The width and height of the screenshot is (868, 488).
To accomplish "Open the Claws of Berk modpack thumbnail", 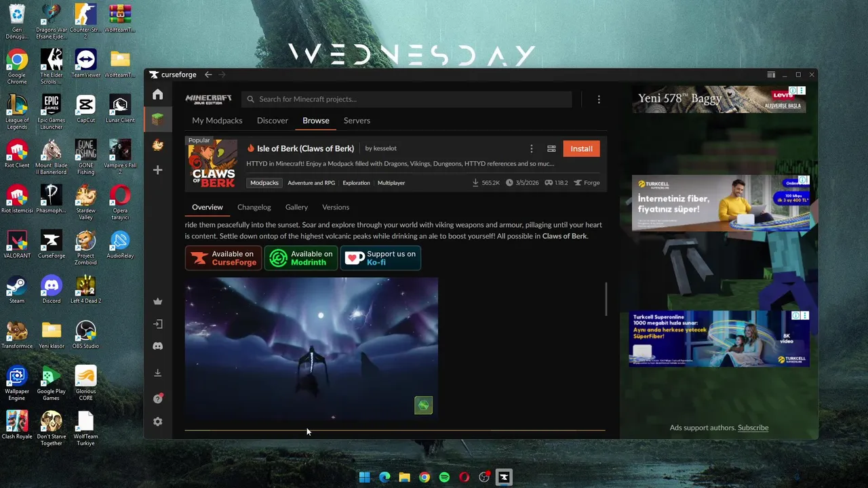I will pyautogui.click(x=213, y=163).
